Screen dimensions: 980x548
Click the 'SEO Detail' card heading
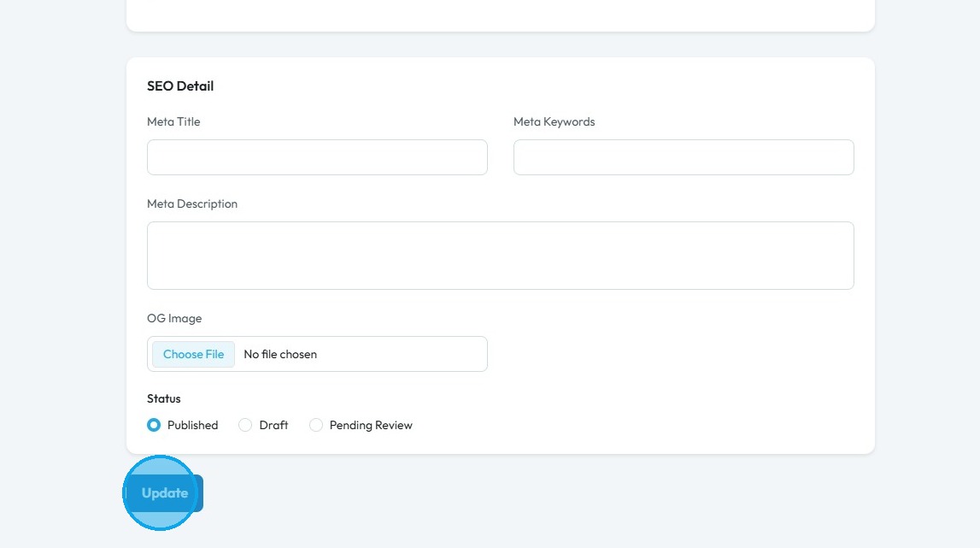click(180, 85)
